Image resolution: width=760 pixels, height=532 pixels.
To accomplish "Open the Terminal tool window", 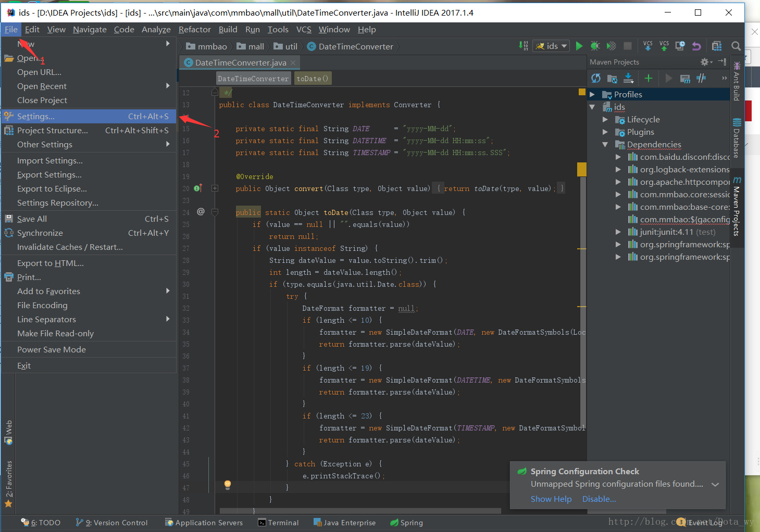I will coord(279,523).
